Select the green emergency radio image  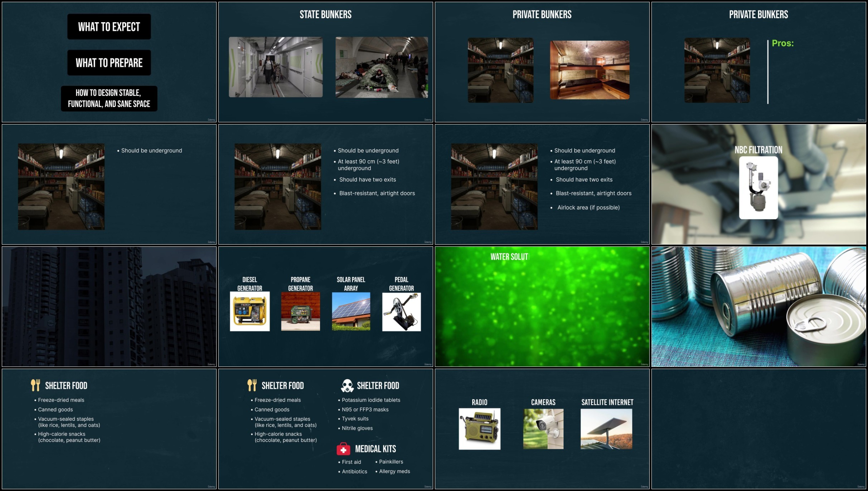pyautogui.click(x=480, y=429)
